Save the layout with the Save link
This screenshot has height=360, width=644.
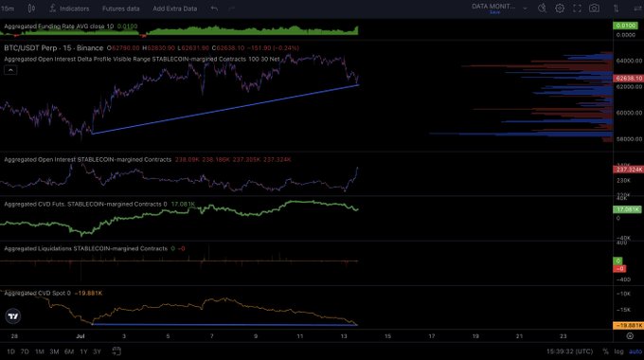pyautogui.click(x=495, y=12)
